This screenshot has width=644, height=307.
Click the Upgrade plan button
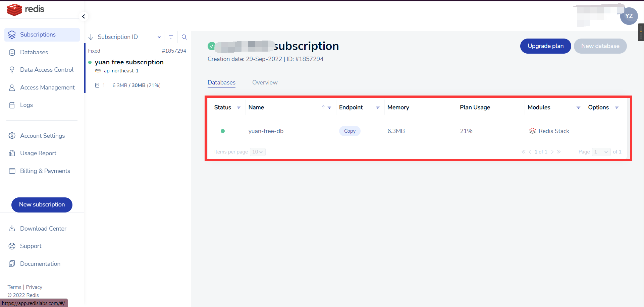point(545,46)
